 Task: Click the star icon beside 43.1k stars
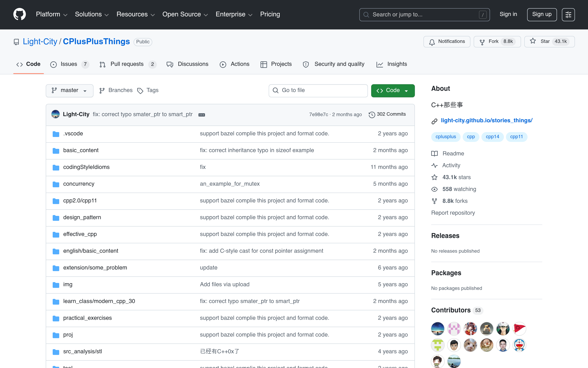434,177
